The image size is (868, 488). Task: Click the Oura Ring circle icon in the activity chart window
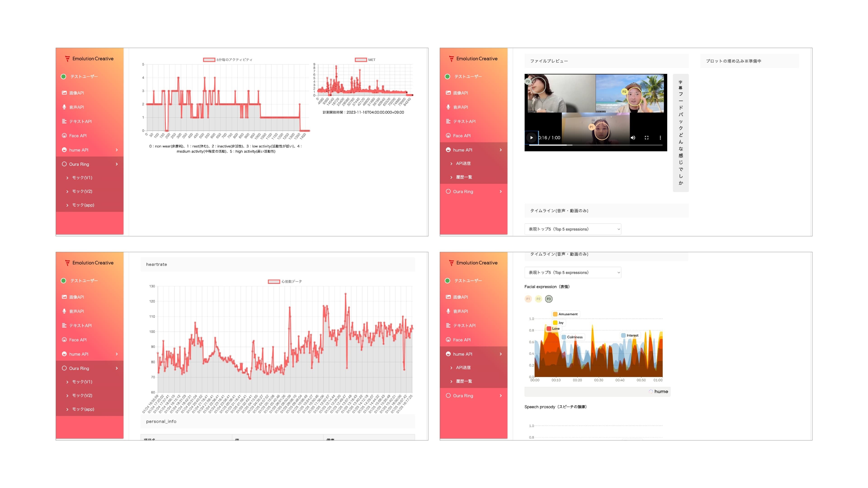(64, 164)
